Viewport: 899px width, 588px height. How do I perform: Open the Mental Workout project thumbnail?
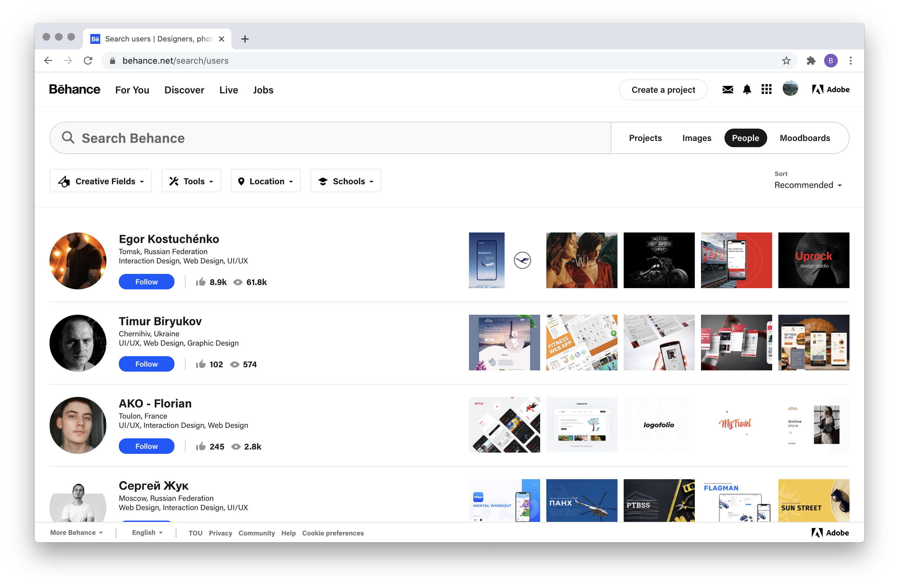pos(504,501)
